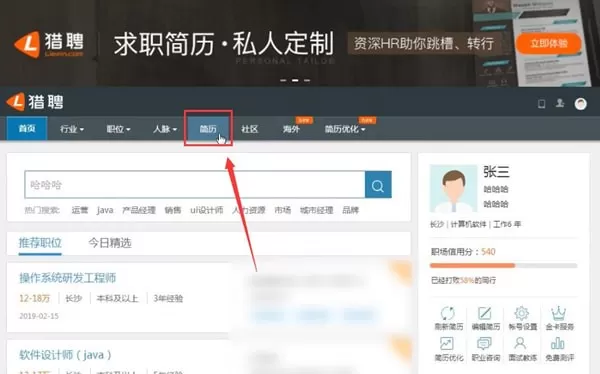Click the contacts person icon in header
Image resolution: width=600 pixels, height=374 pixels.
click(x=560, y=103)
